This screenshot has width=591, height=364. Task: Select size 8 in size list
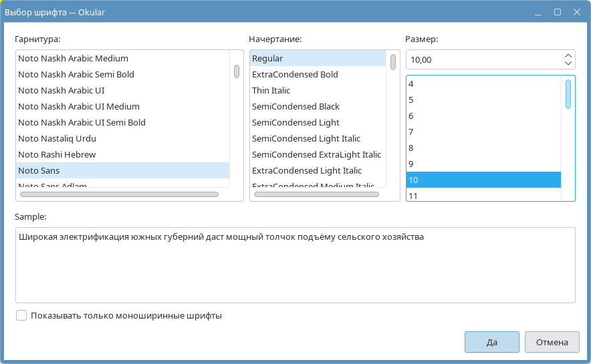tap(410, 148)
